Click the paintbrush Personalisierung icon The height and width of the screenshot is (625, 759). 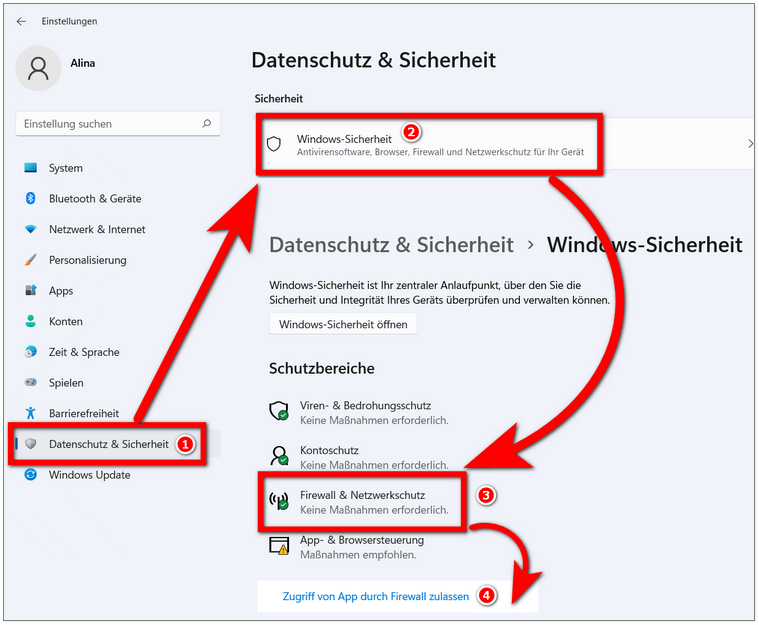30,260
